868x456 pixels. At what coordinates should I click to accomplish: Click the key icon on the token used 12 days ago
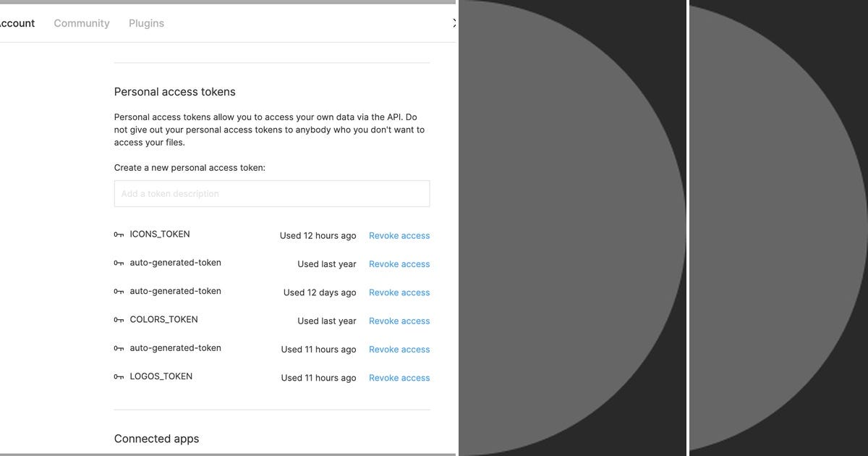point(118,291)
